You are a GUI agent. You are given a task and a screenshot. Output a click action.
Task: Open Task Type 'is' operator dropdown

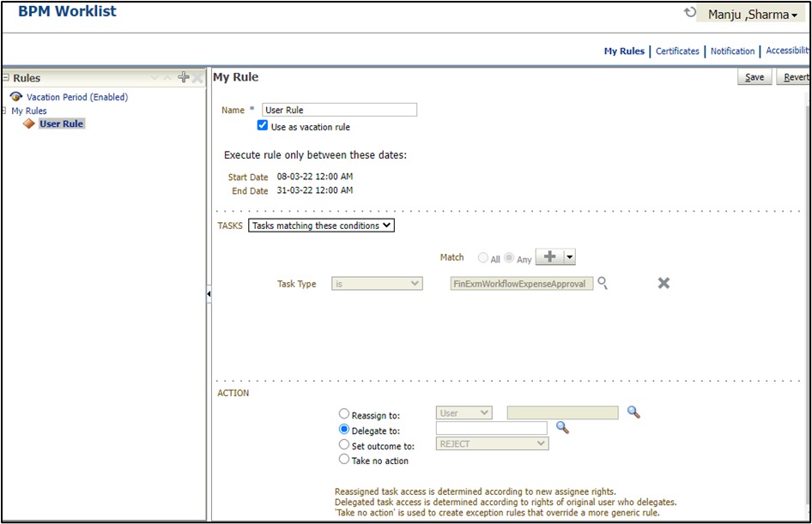tap(377, 284)
